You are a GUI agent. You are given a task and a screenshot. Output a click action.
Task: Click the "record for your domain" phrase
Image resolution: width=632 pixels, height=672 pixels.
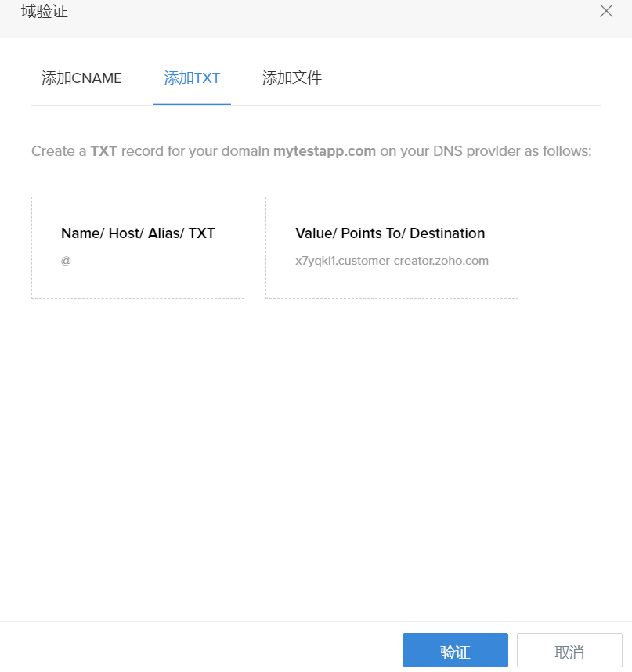[x=195, y=150]
